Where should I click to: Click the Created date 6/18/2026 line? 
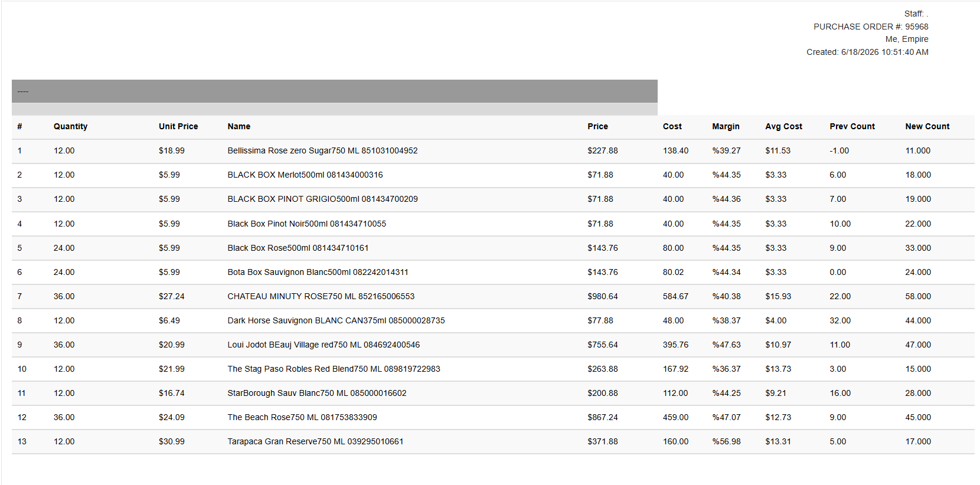coord(867,52)
